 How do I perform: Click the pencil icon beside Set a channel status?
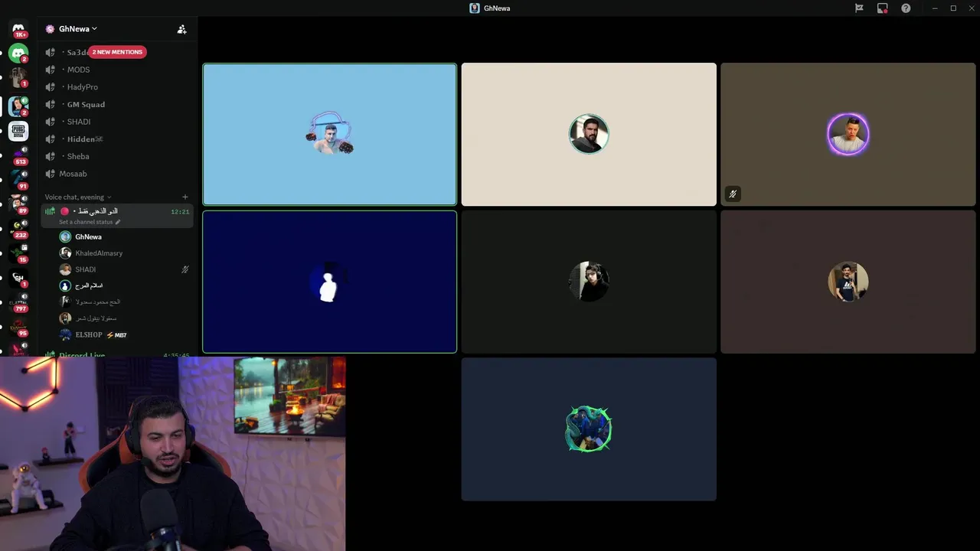pyautogui.click(x=118, y=222)
